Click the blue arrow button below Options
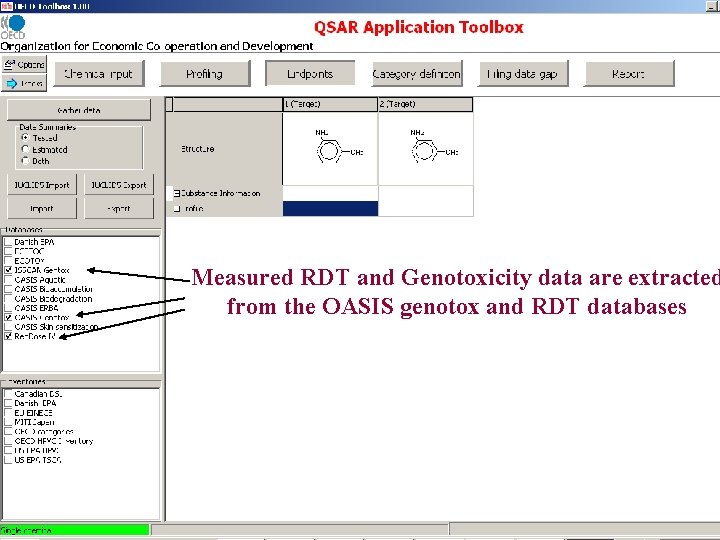 [24, 83]
